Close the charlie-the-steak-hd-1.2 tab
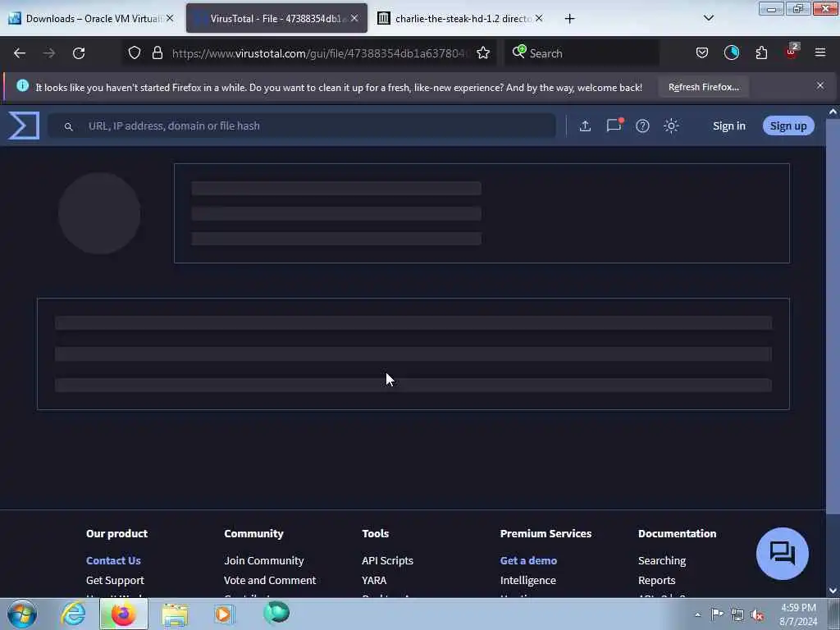The image size is (840, 630). [539, 18]
